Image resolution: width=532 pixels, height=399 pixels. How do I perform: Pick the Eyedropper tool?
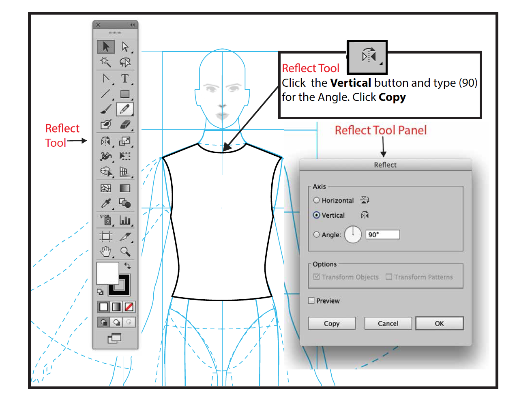106,203
